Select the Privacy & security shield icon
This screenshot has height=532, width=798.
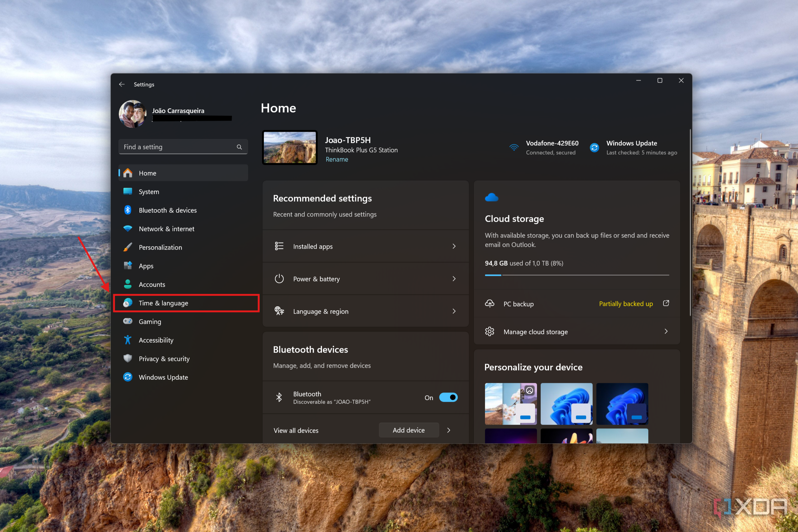coord(128,358)
